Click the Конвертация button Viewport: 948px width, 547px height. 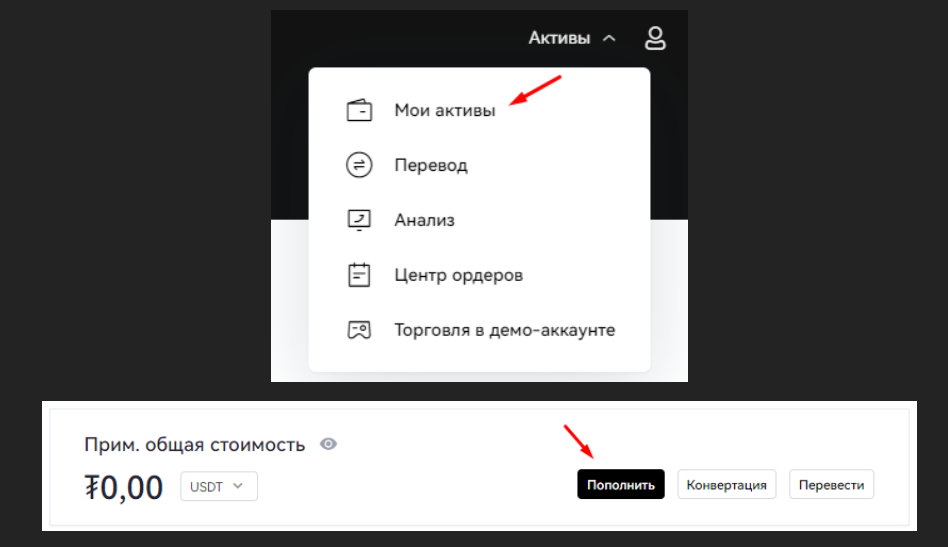(x=727, y=485)
